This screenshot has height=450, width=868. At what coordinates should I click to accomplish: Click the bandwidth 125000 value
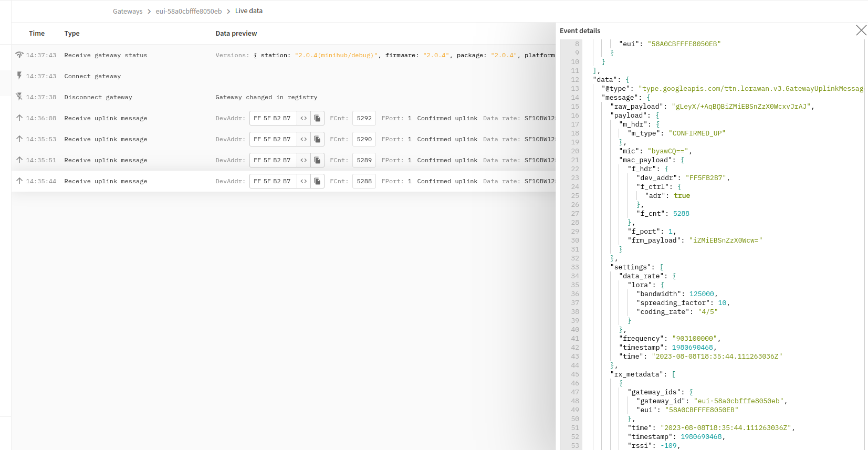(x=702, y=294)
